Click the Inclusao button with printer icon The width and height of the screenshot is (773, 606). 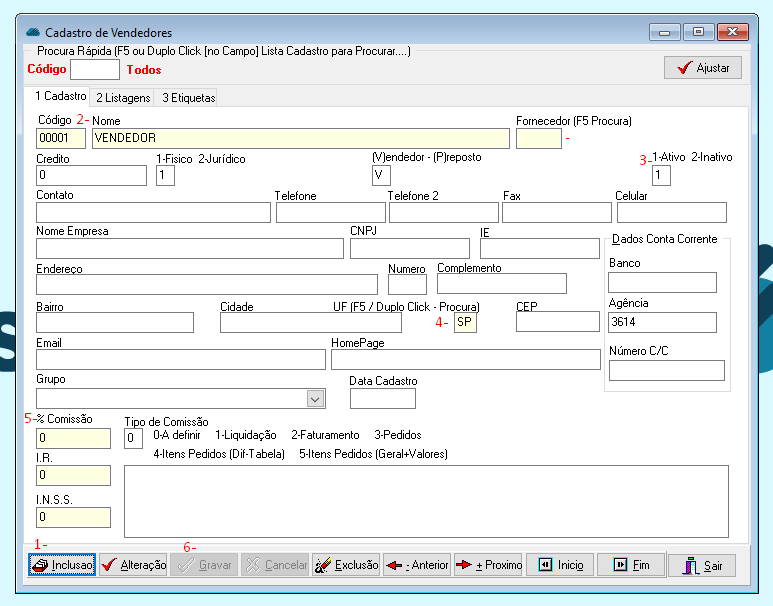pos(61,565)
